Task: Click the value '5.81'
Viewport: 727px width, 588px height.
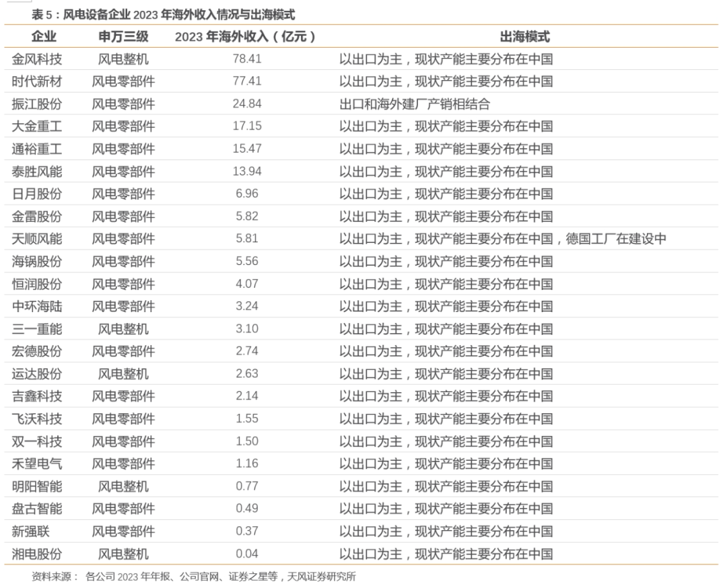Action: (247, 239)
